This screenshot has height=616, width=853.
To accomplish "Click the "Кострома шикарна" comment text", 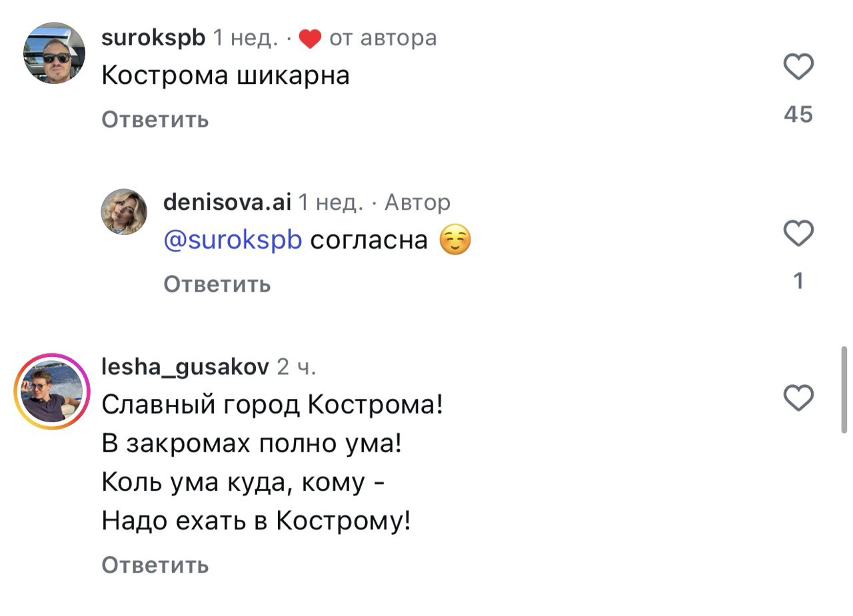I will pyautogui.click(x=225, y=76).
